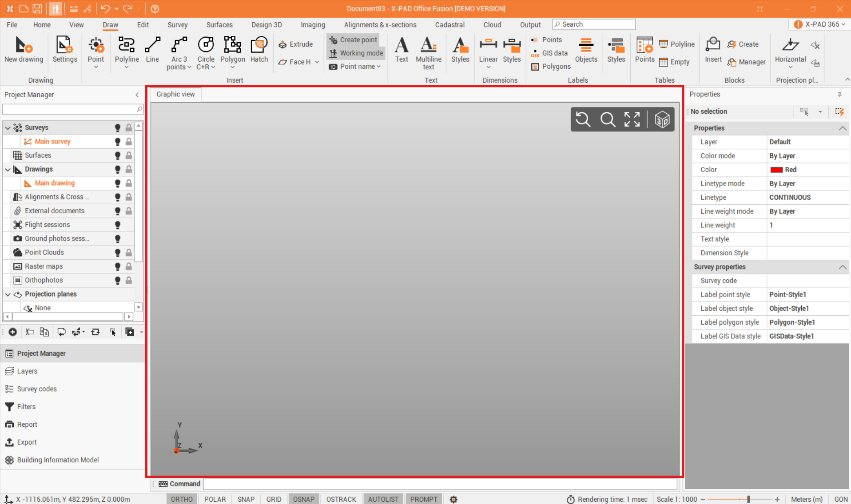Open drawing Settings in ribbon
Image resolution: width=851 pixels, height=504 pixels.
[x=64, y=50]
